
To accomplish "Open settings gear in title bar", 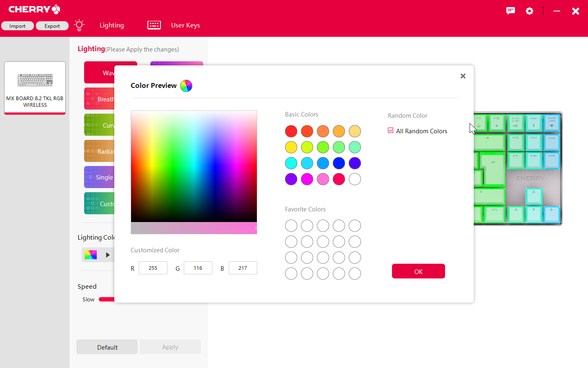I will point(530,11).
